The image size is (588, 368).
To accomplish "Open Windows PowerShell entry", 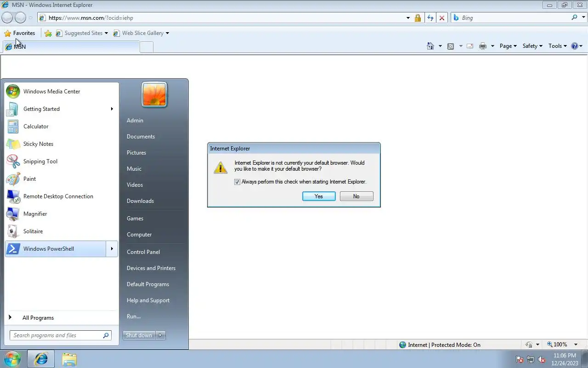I will pos(55,249).
